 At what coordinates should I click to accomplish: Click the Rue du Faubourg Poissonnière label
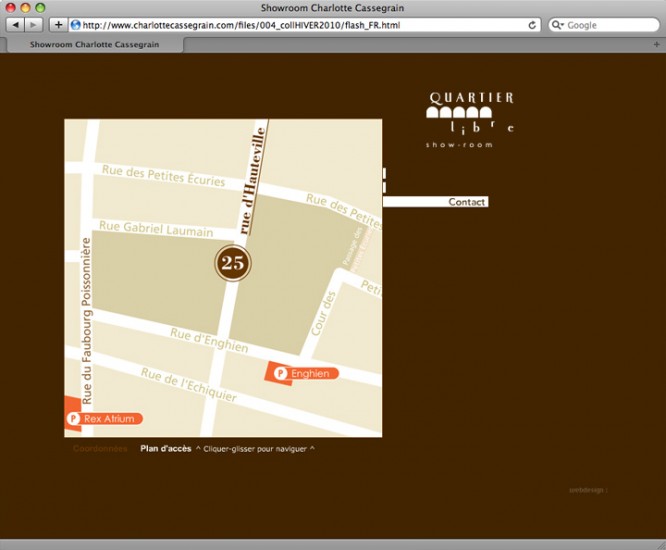pos(87,321)
